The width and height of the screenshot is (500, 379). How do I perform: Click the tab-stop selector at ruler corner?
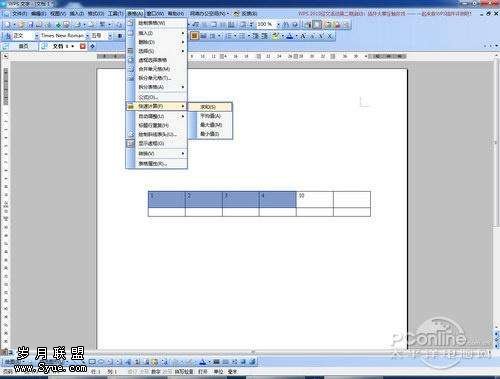[6, 56]
